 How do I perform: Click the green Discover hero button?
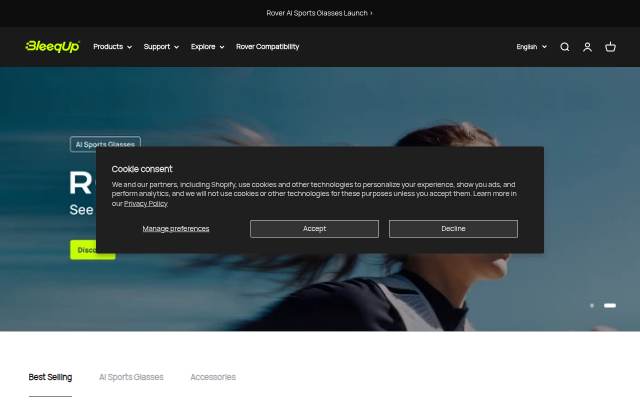(93, 250)
